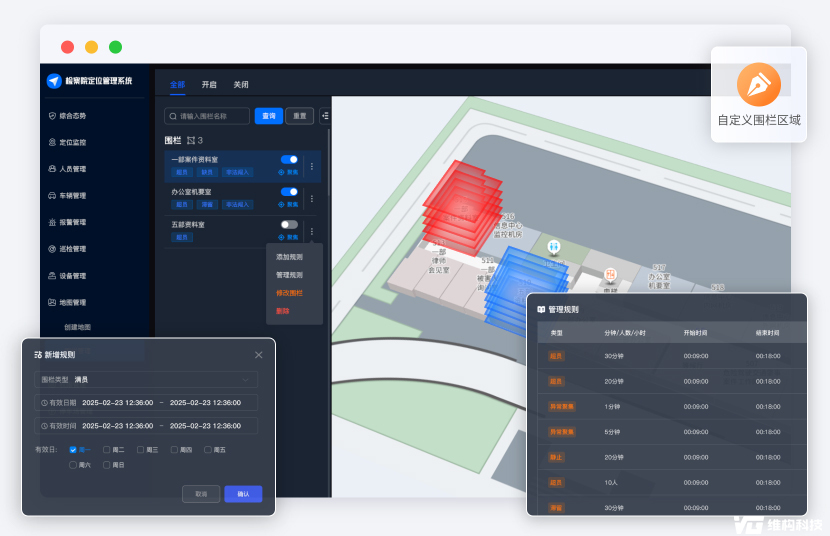Open 报警管理 from the sidebar
Screen dimensions: 830x536
73,222
